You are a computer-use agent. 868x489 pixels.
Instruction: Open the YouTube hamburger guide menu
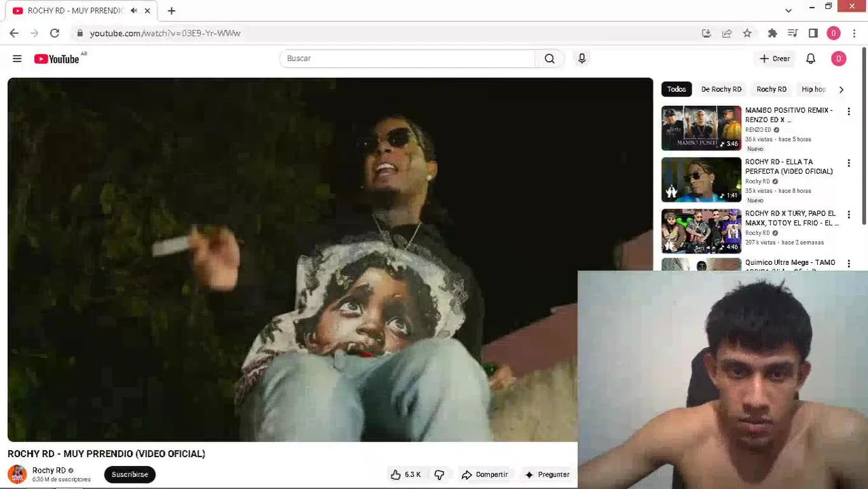[x=17, y=59]
